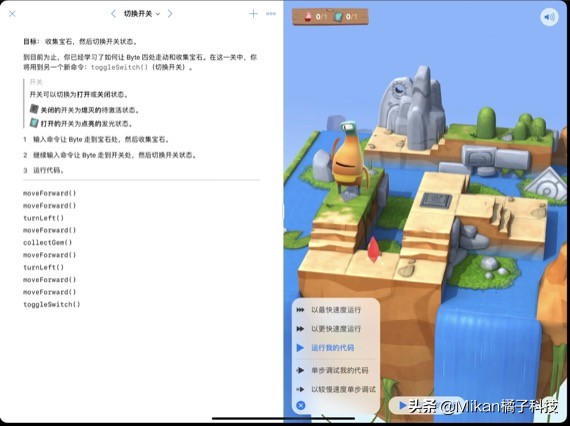Tap the Byte character in the scene
The image size is (570, 426).
(349, 160)
